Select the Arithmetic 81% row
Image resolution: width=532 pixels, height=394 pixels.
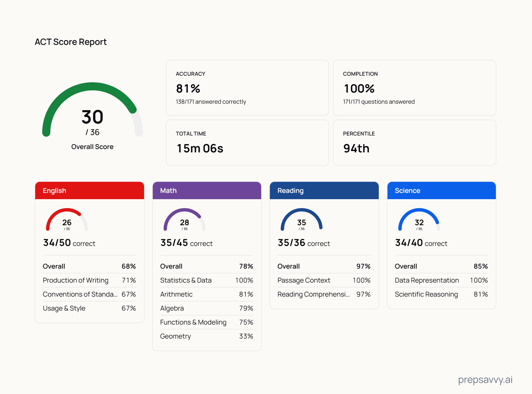(207, 294)
